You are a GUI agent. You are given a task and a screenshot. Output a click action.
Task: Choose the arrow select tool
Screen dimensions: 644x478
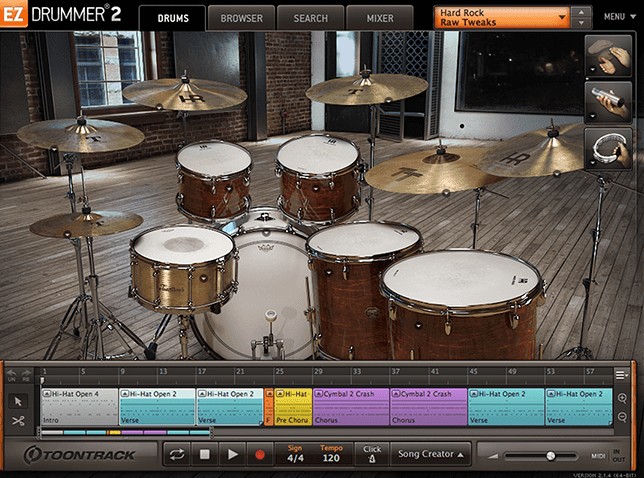18,401
